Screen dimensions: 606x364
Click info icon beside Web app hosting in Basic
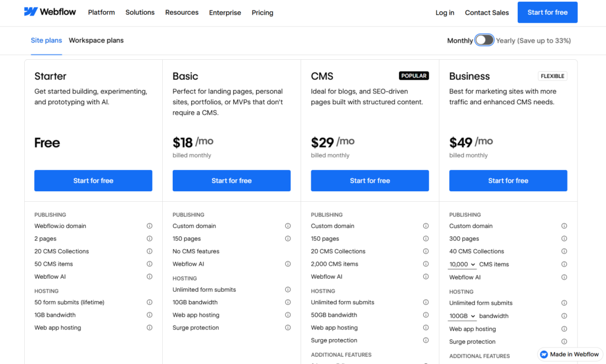[288, 314]
